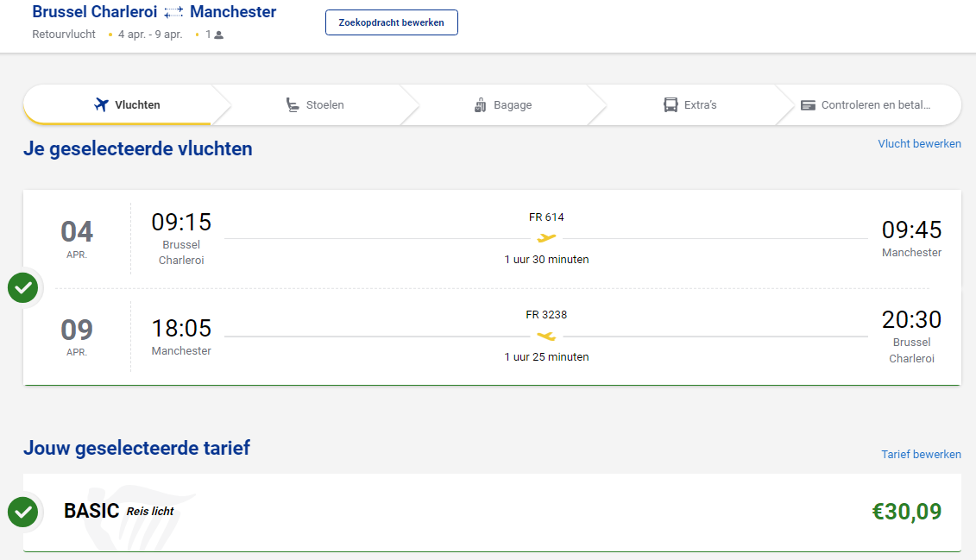The height and width of the screenshot is (560, 976).
Task: Click the Tarief bewerken link
Action: [x=921, y=454]
